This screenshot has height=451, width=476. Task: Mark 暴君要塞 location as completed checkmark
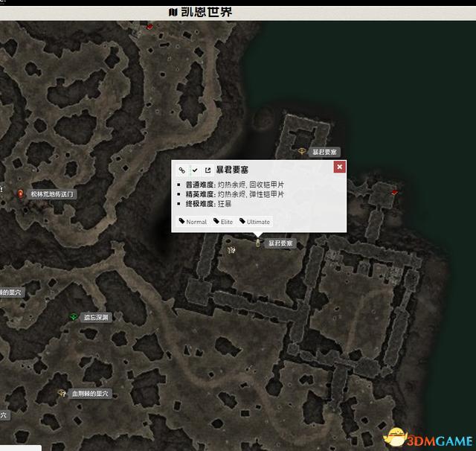tap(195, 170)
